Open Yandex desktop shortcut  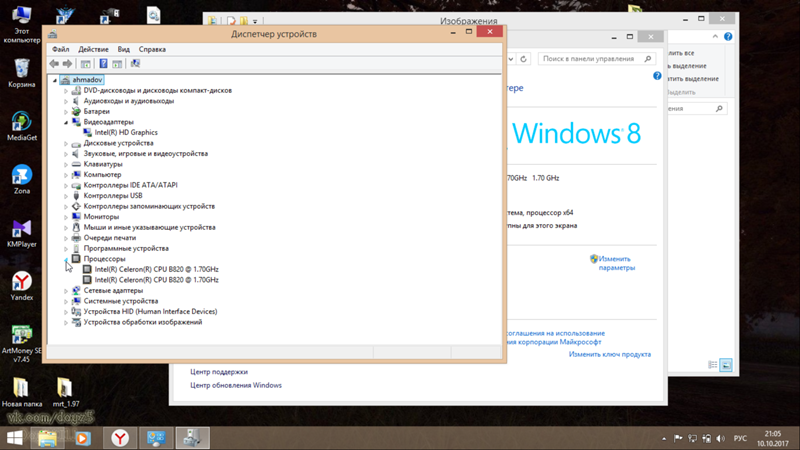[x=21, y=286]
